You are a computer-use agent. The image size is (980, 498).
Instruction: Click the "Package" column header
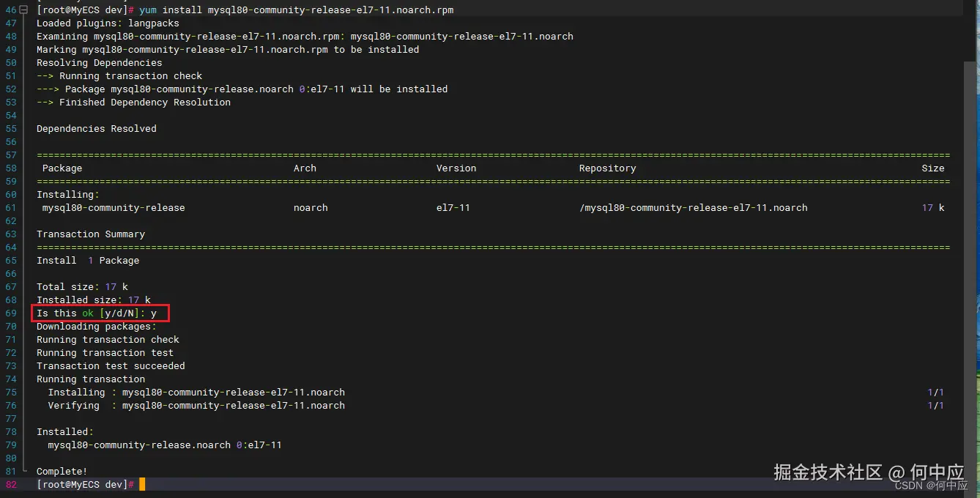[62, 168]
